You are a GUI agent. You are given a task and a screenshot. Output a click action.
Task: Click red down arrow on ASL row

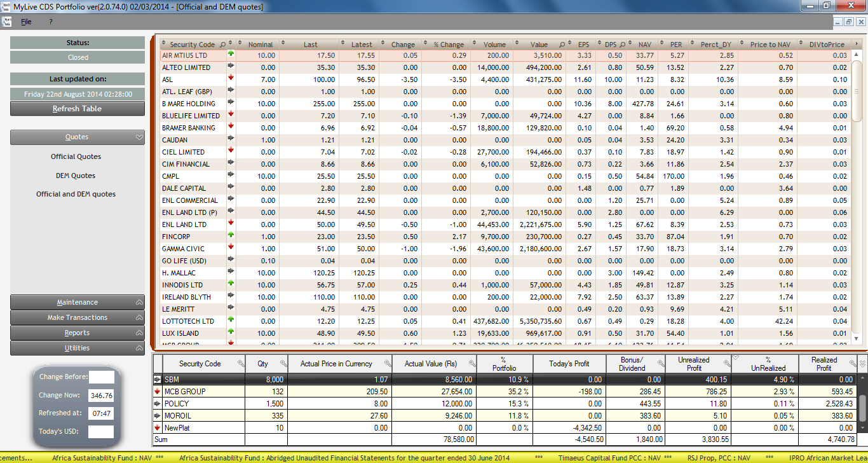231,79
